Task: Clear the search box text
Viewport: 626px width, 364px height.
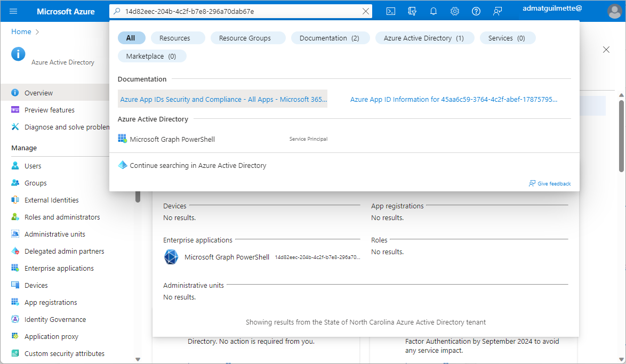Action: pyautogui.click(x=365, y=11)
